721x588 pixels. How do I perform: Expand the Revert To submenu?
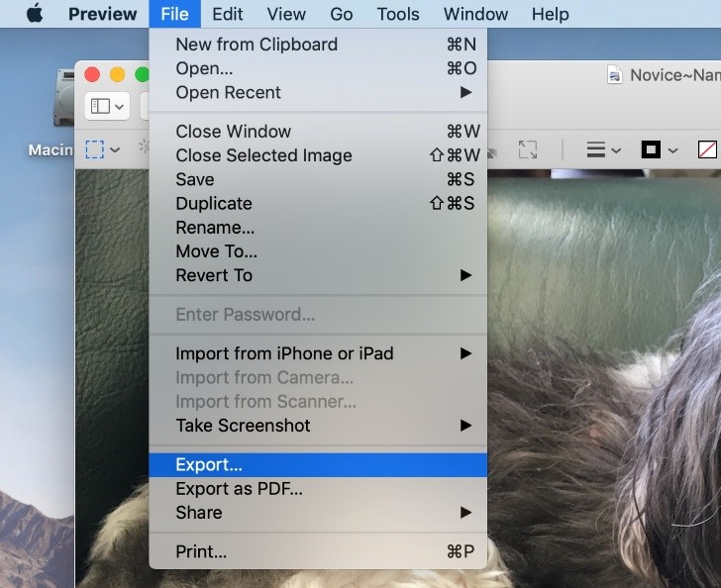pyautogui.click(x=318, y=275)
